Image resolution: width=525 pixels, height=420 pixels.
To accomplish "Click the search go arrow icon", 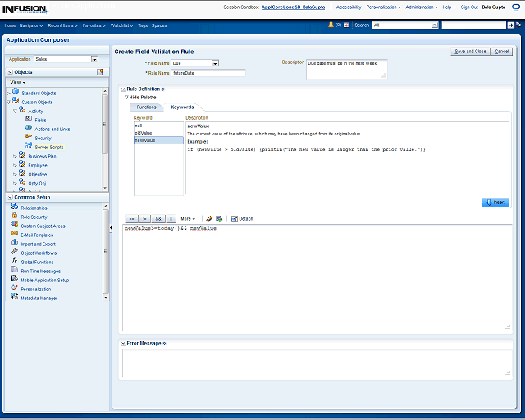I will [512, 25].
